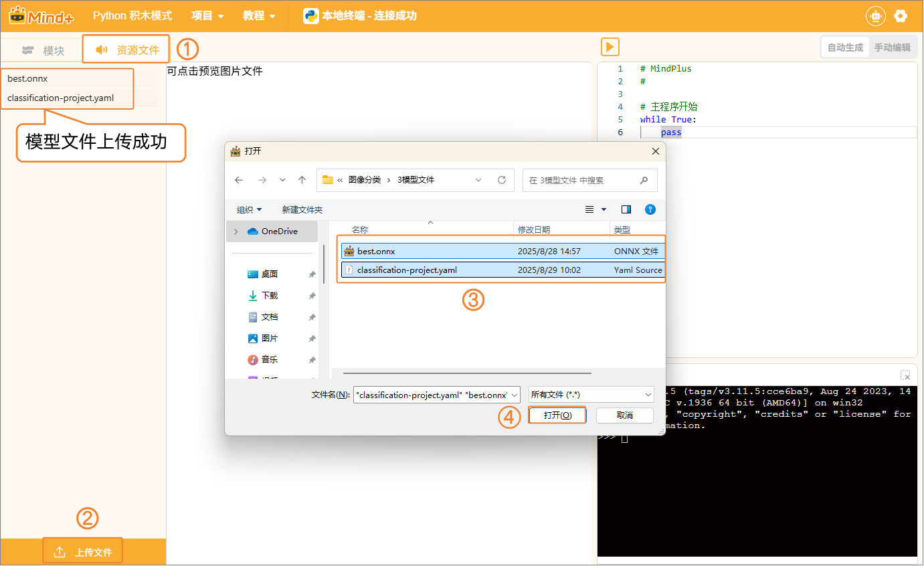This screenshot has height=566, width=924.
Task: Toggle the preview pane icon
Action: tap(626, 209)
